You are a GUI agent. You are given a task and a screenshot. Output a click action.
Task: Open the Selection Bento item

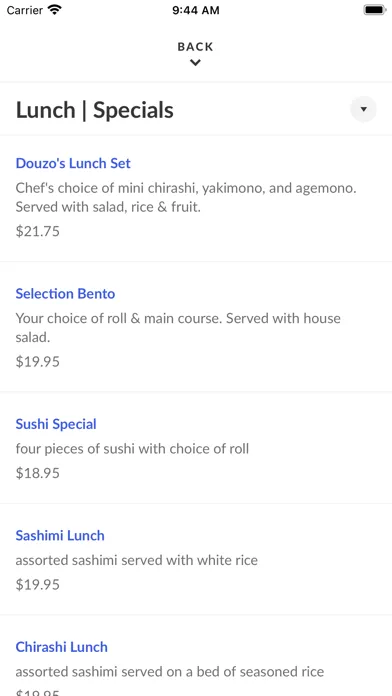point(65,293)
